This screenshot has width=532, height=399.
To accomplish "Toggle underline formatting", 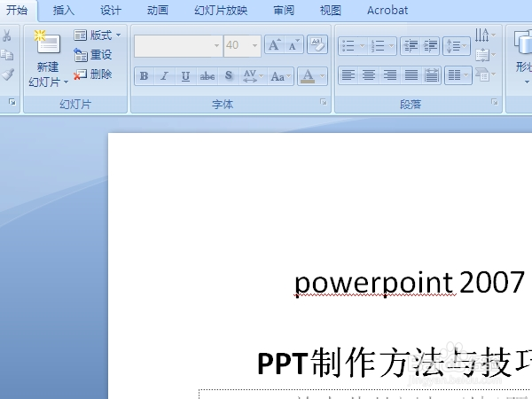I will 185,76.
